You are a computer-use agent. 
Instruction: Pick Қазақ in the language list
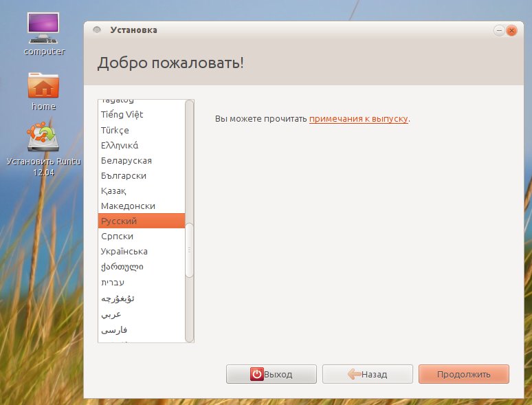click(x=142, y=190)
